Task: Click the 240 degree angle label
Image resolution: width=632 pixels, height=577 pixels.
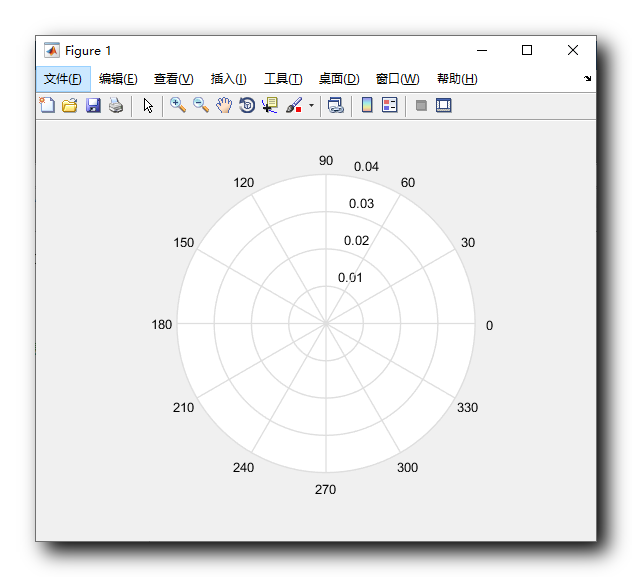Action: click(x=243, y=467)
